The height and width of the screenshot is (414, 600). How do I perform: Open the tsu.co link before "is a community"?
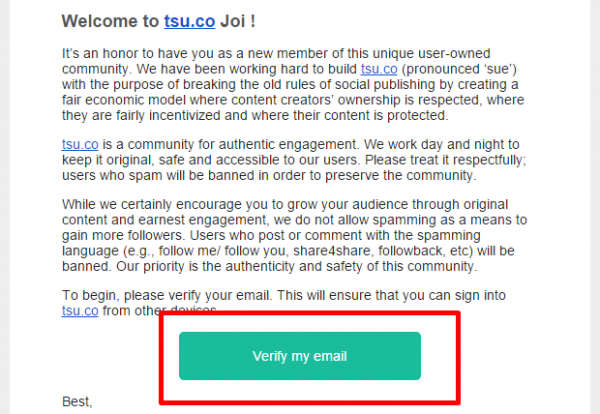coord(80,144)
